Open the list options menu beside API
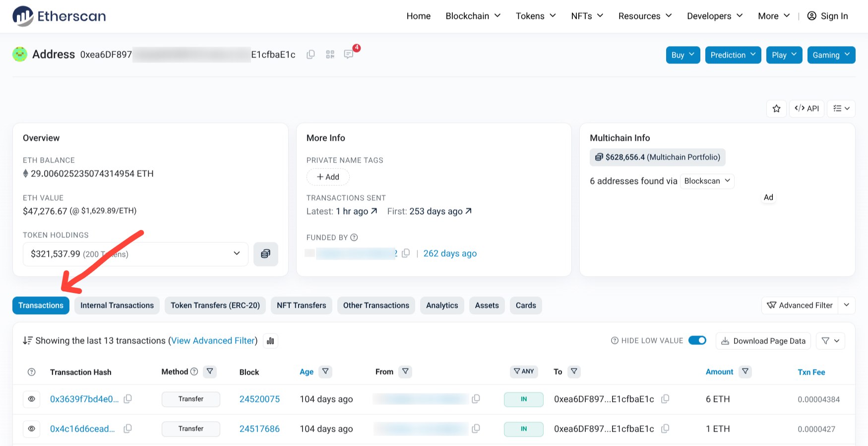The width and height of the screenshot is (868, 446). pyautogui.click(x=841, y=109)
